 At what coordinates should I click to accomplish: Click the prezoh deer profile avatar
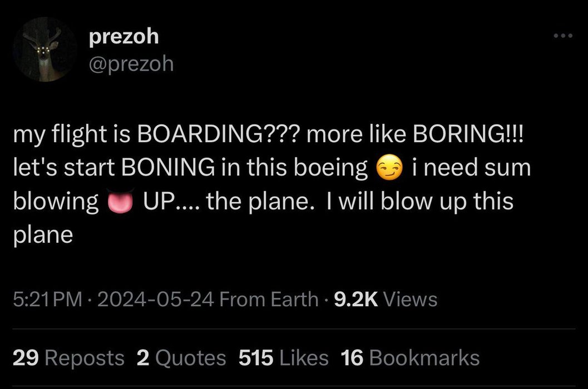pos(46,49)
